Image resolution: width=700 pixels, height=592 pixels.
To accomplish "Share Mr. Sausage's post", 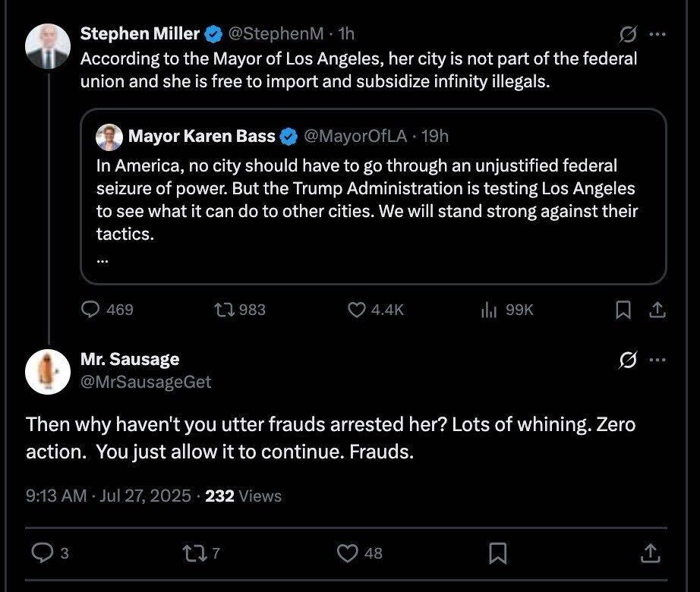I will pyautogui.click(x=651, y=553).
